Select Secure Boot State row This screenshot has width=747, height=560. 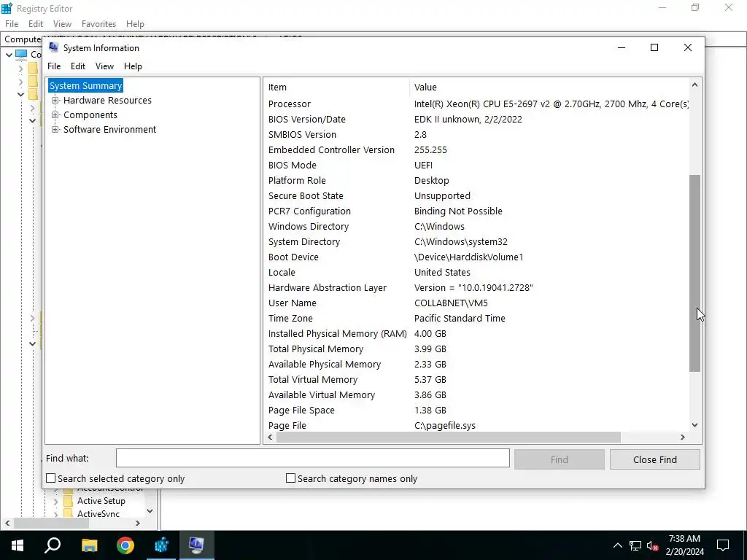click(476, 195)
